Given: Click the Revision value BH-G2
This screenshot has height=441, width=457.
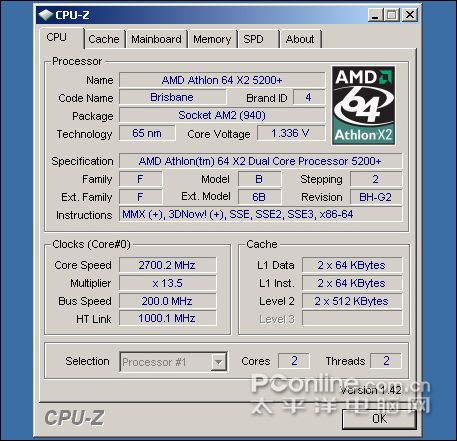Looking at the screenshot, I should 376,197.
